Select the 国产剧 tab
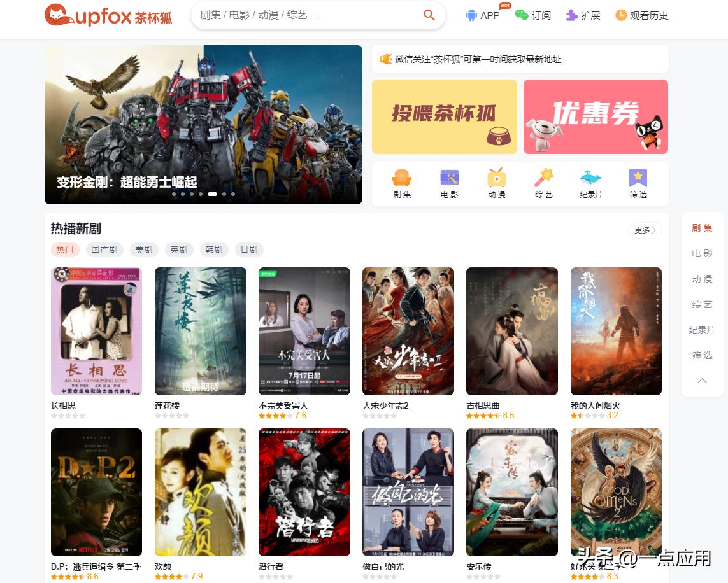 coord(104,249)
